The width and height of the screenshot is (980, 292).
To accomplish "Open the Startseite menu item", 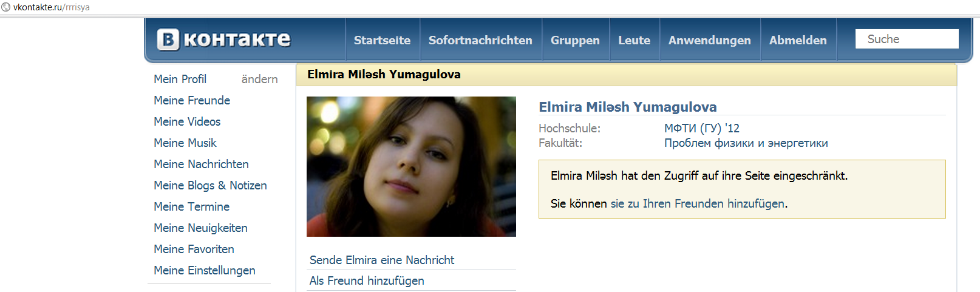I will click(x=382, y=40).
